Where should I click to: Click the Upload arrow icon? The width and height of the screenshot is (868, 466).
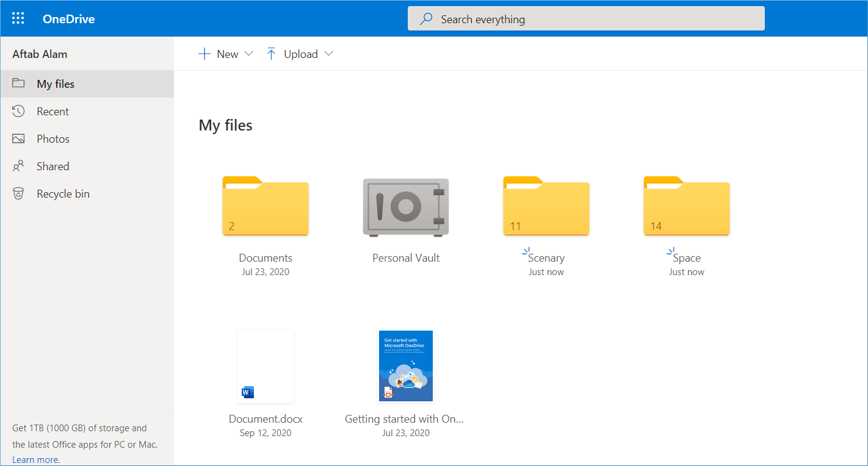pos(272,54)
